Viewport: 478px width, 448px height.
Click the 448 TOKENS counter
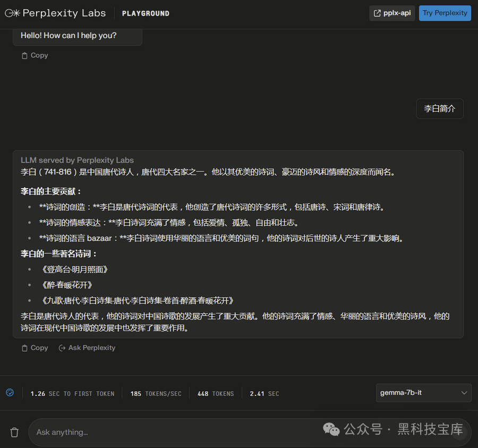pyautogui.click(x=215, y=394)
